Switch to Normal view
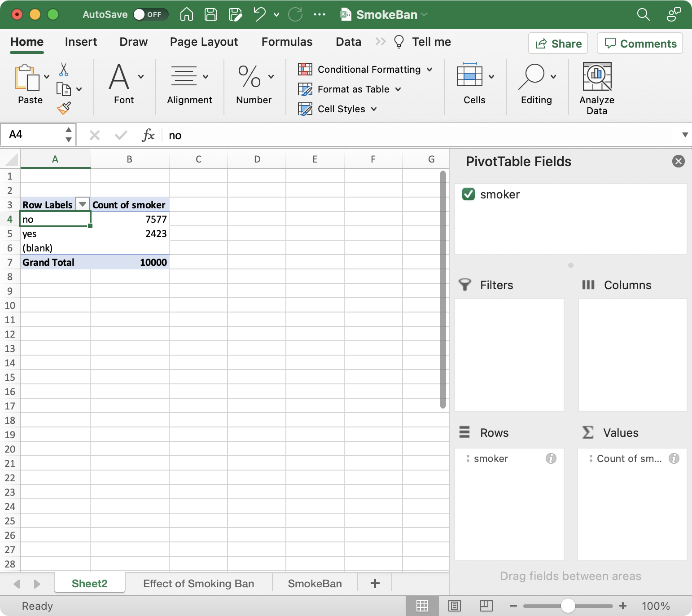Screen dimensions: 692x616 422,606
